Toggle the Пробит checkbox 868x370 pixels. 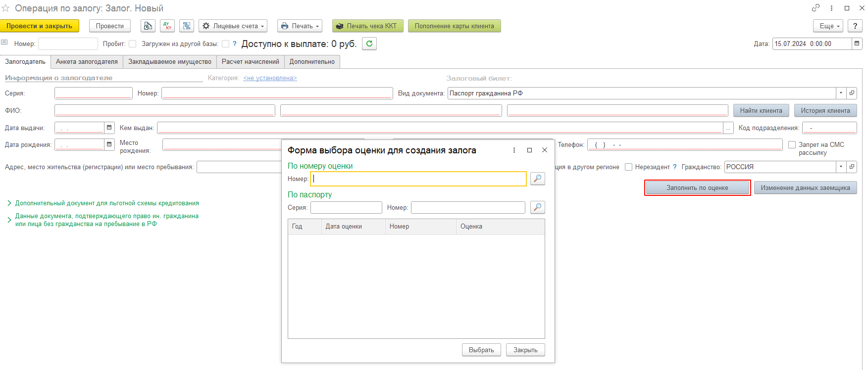[132, 44]
